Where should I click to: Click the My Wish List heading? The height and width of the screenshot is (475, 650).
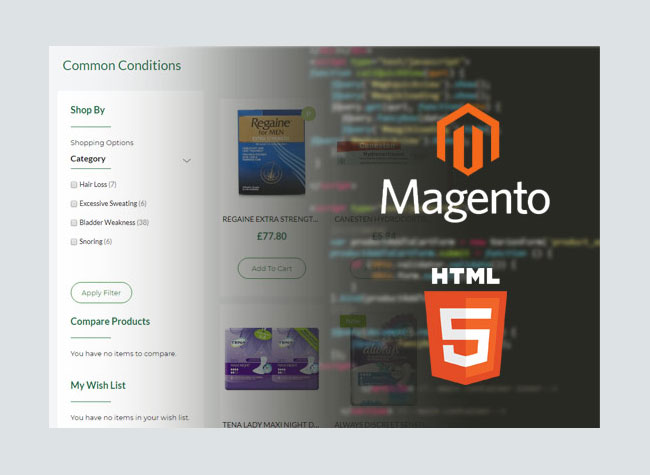98,385
